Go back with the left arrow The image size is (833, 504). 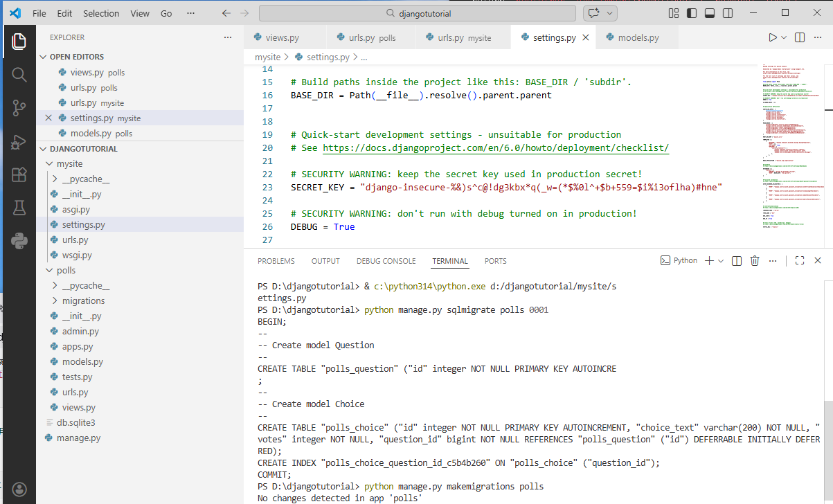click(x=226, y=13)
